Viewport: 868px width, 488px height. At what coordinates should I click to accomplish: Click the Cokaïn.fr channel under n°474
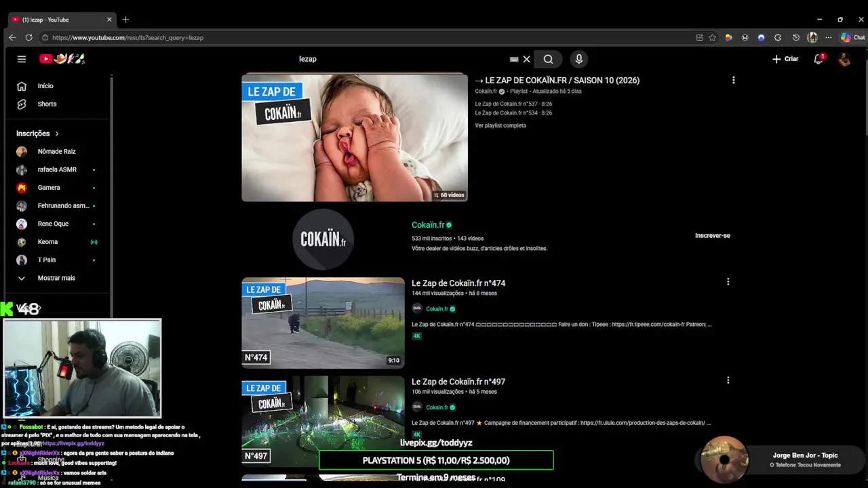tap(437, 309)
